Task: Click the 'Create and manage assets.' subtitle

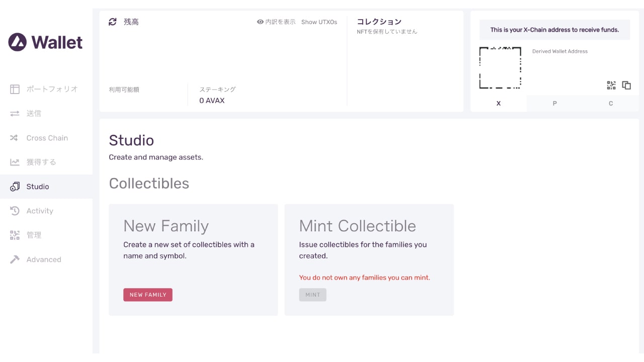Action: click(156, 157)
